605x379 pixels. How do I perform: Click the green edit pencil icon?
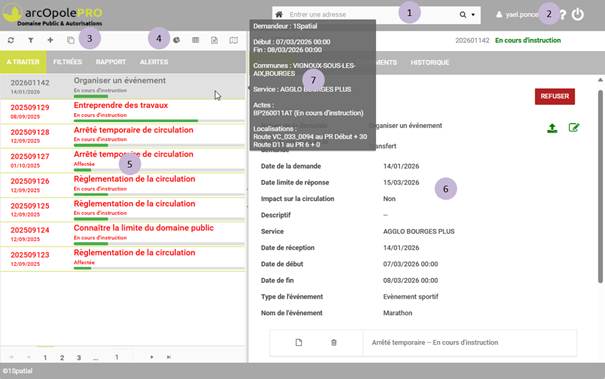[x=574, y=127]
